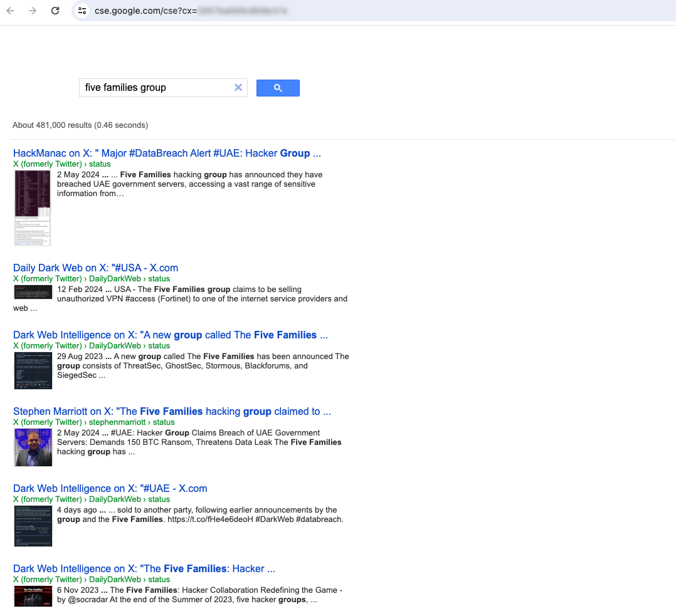The height and width of the screenshot is (616, 676).
Task: Open 'The Five Families: Hacker' result title
Action: [x=144, y=568]
